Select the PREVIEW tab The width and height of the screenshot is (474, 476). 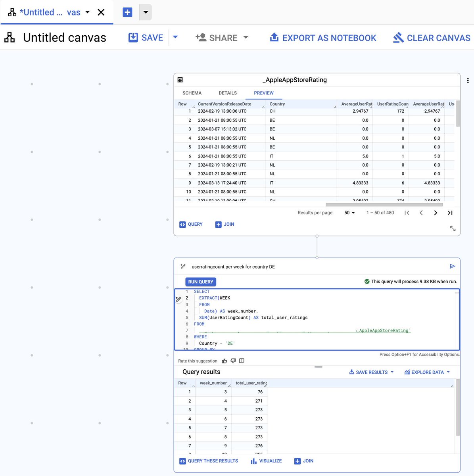pyautogui.click(x=264, y=93)
